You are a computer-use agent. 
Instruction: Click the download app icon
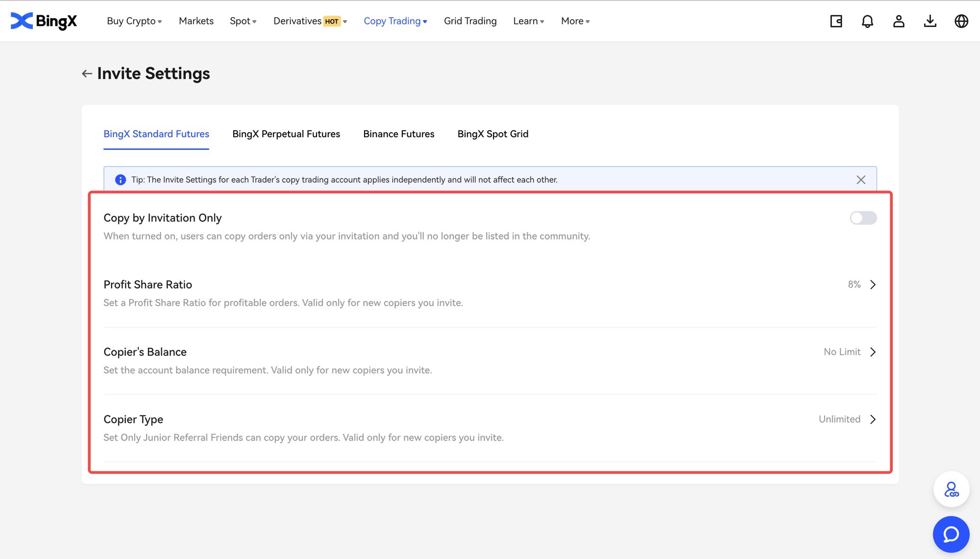(x=930, y=21)
